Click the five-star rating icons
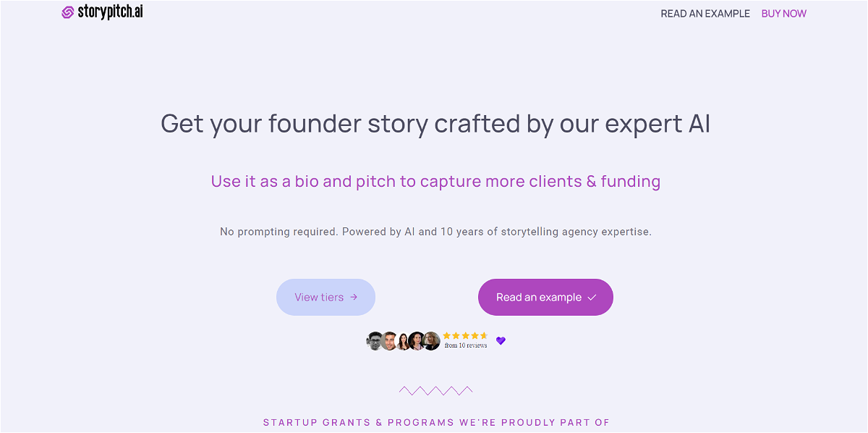868x433 pixels. (465, 335)
